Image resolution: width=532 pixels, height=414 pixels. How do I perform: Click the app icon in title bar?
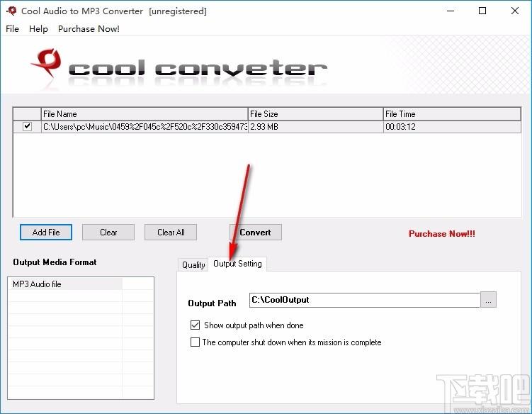11,11
